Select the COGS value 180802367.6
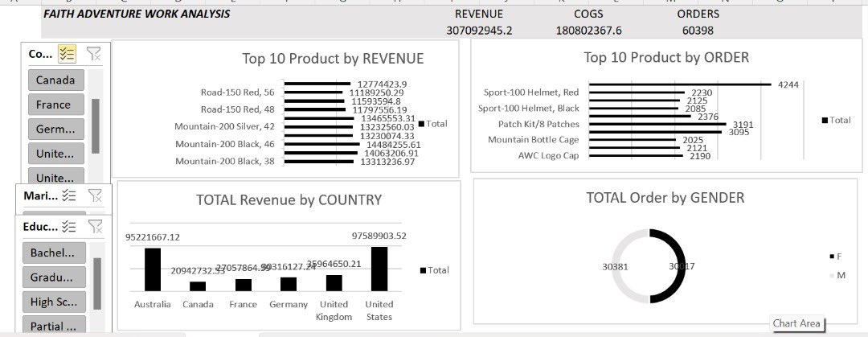868x337 pixels. (x=588, y=31)
